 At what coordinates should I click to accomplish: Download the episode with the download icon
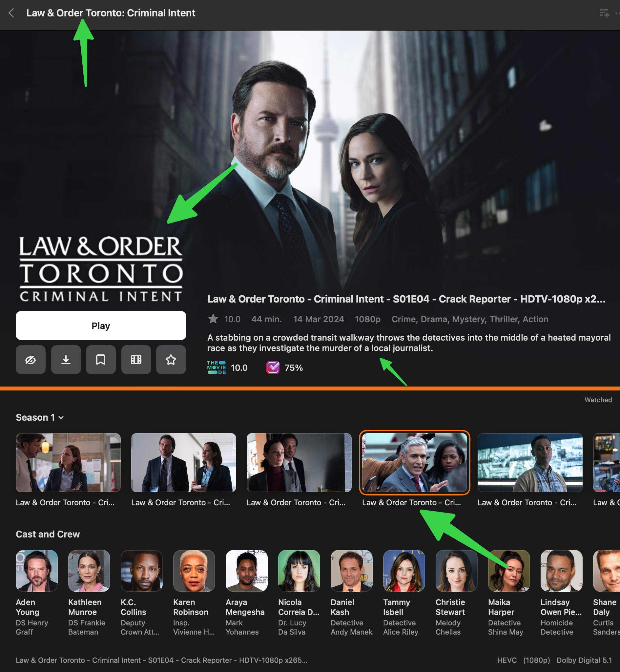point(66,360)
